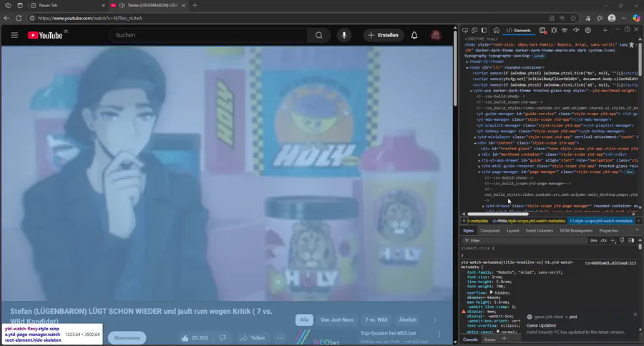This screenshot has height=346, width=644.
Task: Open more actions next to Teilen
Action: tap(280, 338)
